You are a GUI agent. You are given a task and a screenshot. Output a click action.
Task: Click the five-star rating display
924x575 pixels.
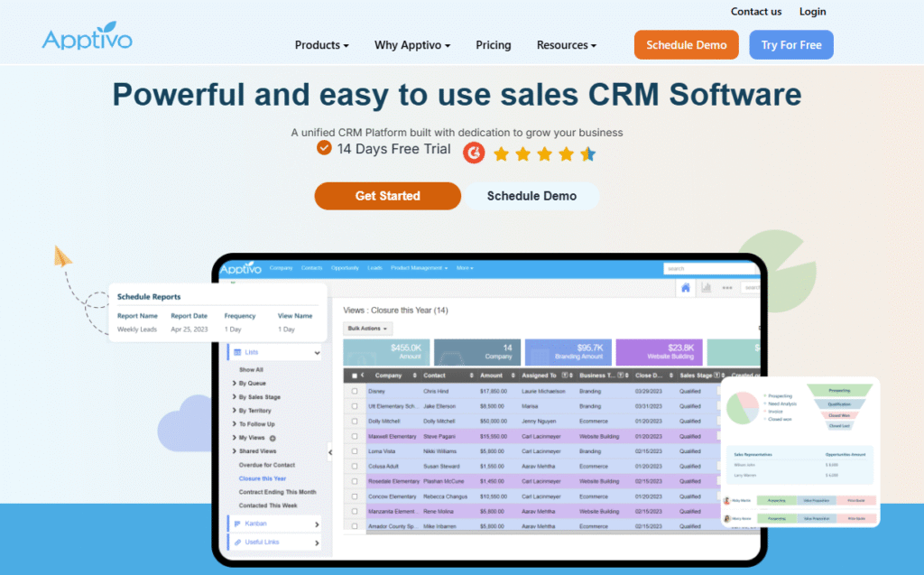coord(544,154)
